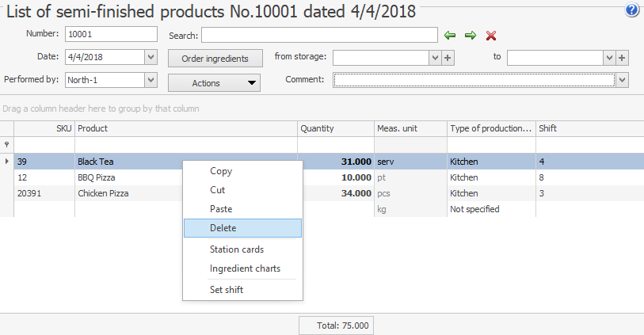The image size is (644, 335).
Task: Open the Actions button menu
Action: tap(214, 82)
